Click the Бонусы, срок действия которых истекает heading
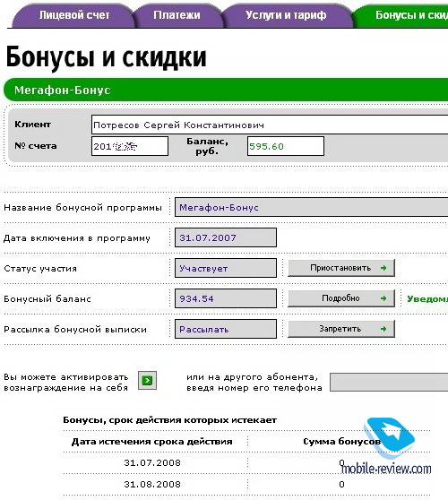This screenshot has width=448, height=500. tap(169, 420)
